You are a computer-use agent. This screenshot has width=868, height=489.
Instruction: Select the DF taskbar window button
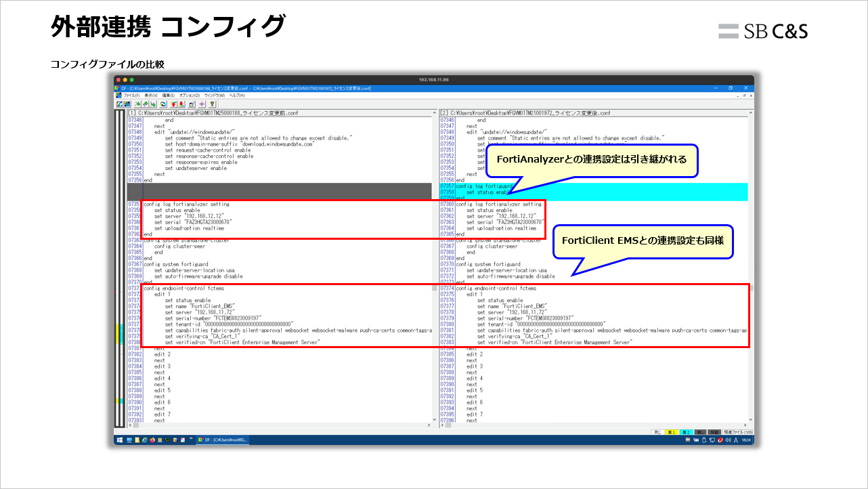[223, 440]
